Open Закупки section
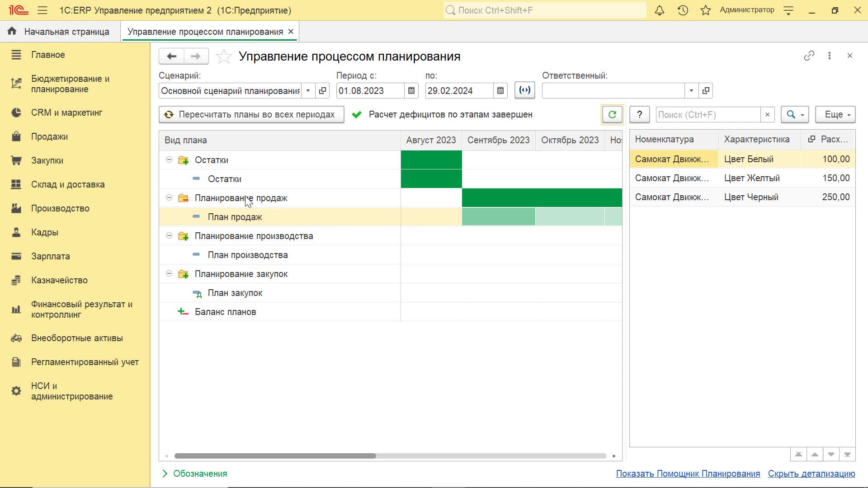Screen dimensions: 868x488 coord(47,160)
